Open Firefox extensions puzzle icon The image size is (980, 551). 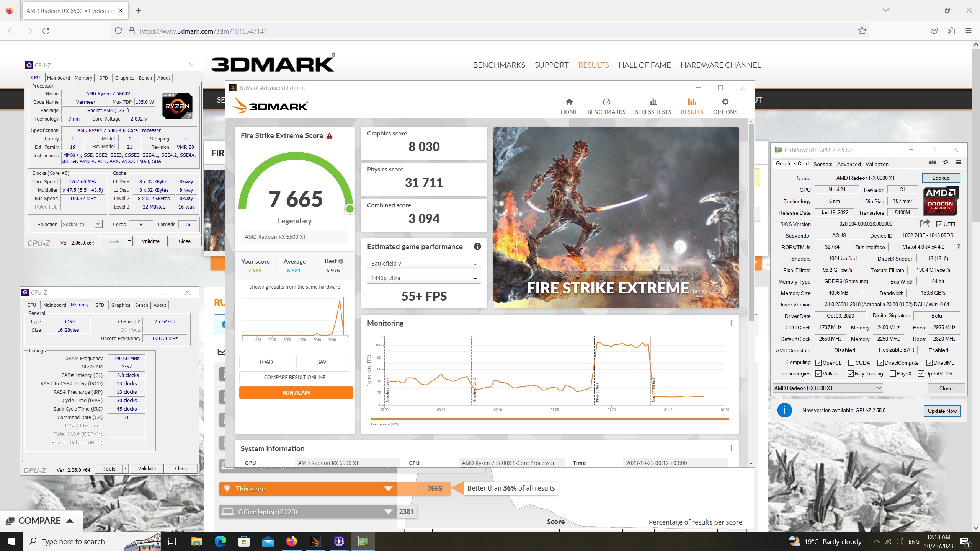951,31
